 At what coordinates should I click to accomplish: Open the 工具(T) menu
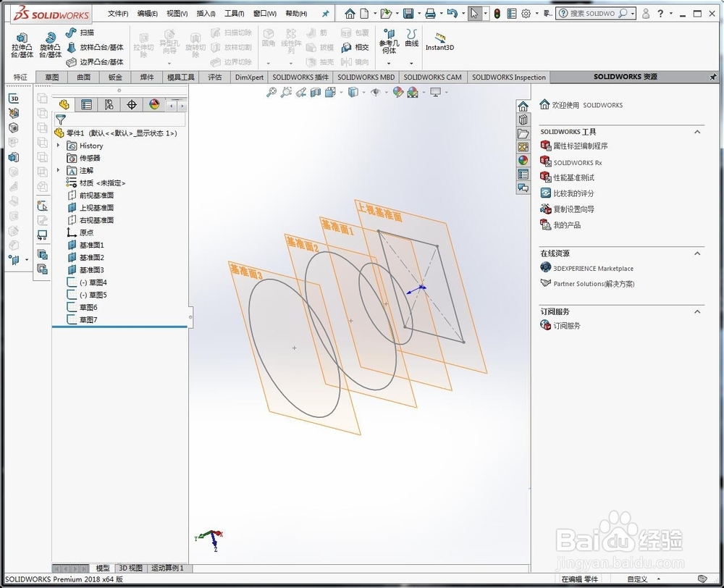234,13
